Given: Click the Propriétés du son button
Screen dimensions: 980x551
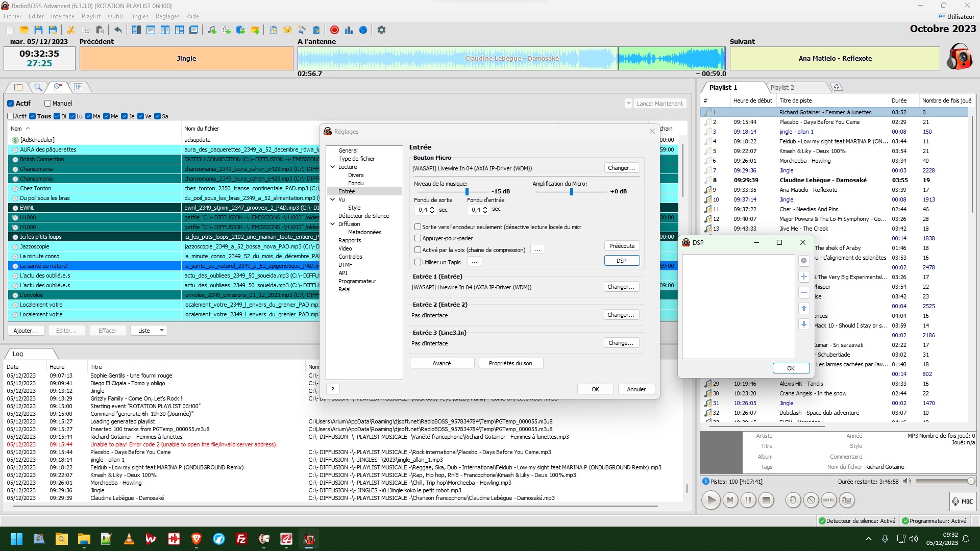Looking at the screenshot, I should 510,363.
